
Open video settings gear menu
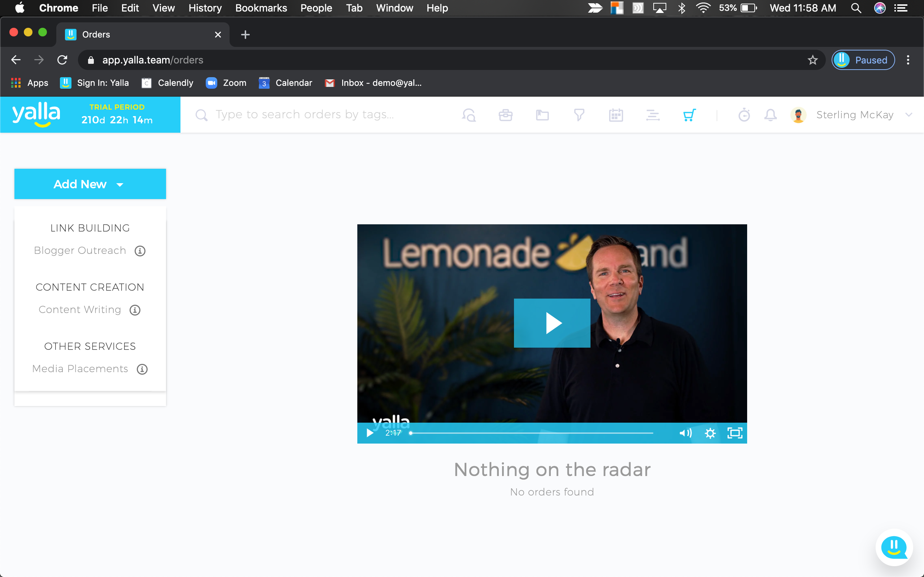click(710, 433)
